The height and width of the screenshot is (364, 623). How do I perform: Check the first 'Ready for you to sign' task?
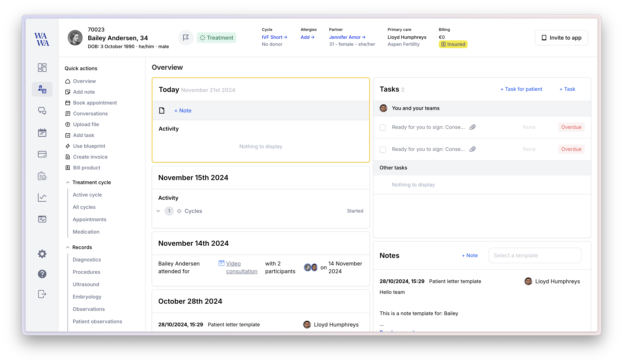(x=383, y=128)
